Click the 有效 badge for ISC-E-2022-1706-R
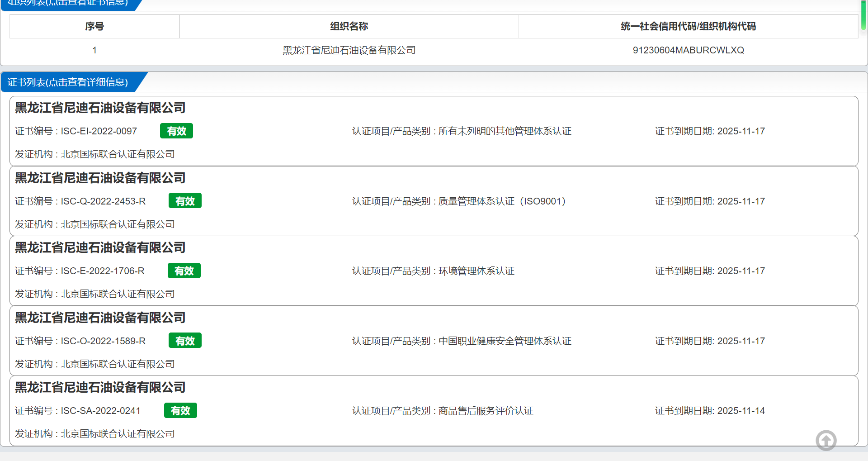The image size is (868, 461). (x=184, y=271)
